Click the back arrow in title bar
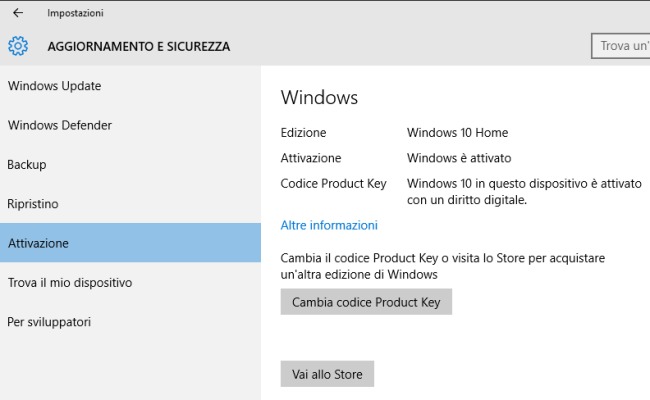This screenshot has height=400, width=650. 18,13
